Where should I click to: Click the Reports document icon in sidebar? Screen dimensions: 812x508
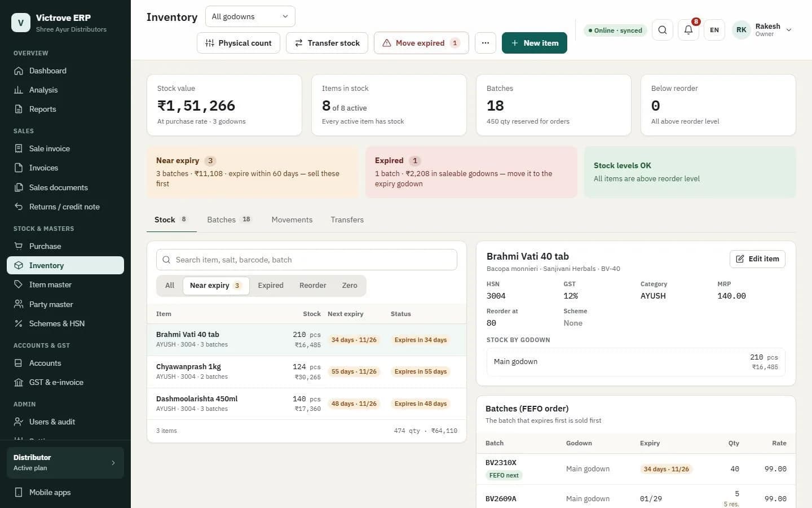19,109
